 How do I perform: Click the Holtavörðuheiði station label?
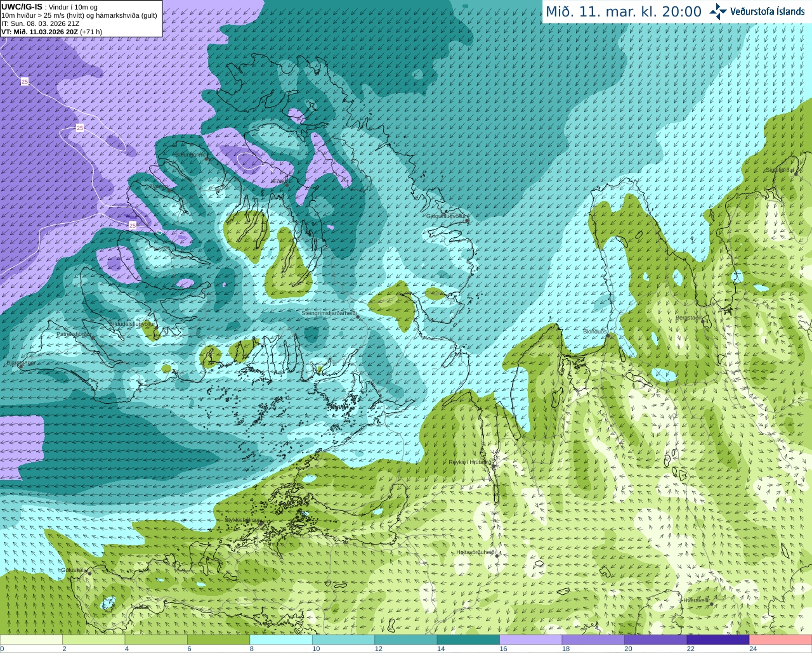click(476, 552)
